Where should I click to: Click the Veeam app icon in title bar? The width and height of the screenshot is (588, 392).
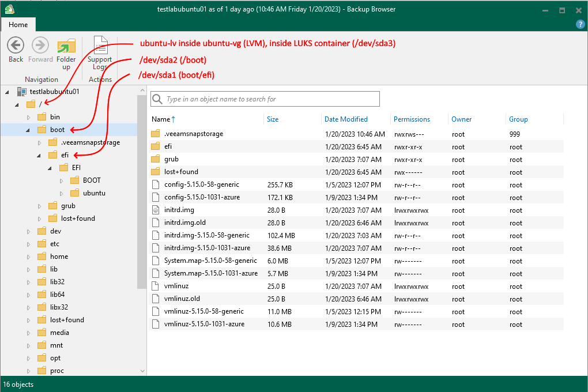pos(9,9)
